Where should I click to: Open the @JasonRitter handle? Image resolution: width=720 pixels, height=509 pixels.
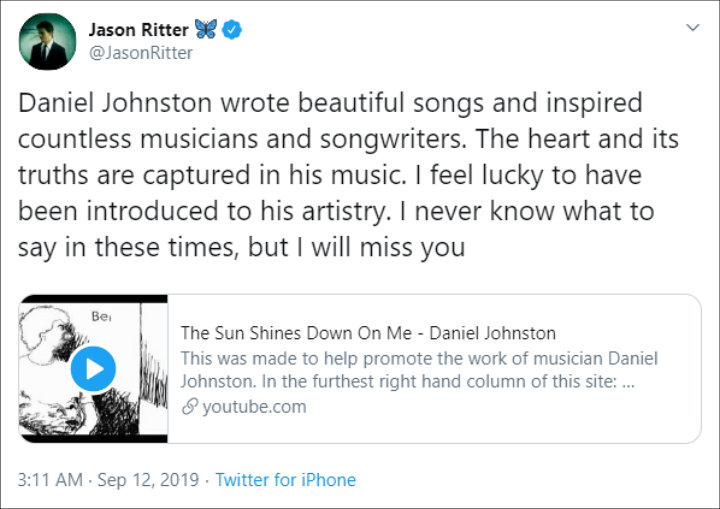(141, 53)
